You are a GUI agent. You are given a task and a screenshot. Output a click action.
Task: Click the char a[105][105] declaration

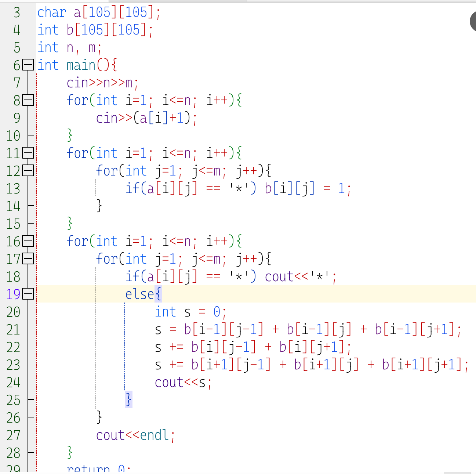click(99, 12)
